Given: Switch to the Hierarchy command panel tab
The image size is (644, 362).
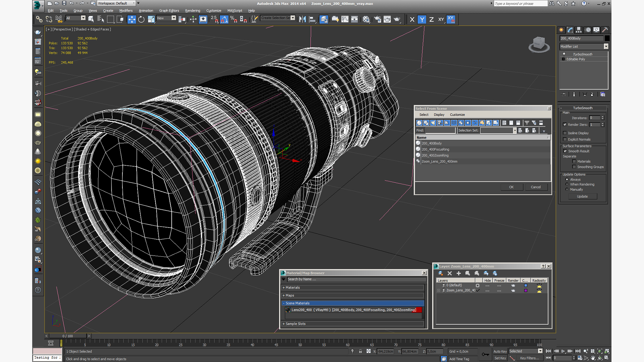Looking at the screenshot, I should click(x=579, y=30).
